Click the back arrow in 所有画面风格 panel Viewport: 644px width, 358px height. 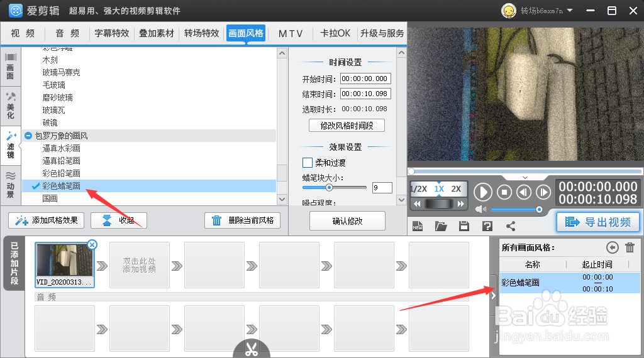(613, 247)
